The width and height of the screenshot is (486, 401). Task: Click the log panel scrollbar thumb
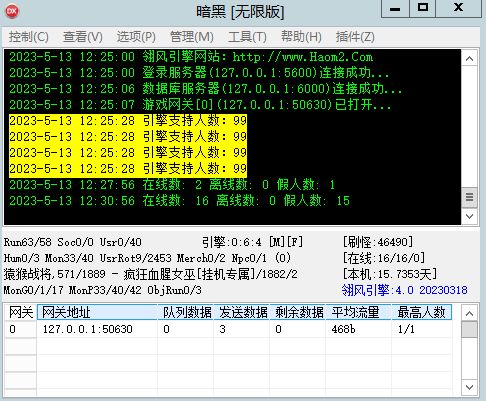tap(469, 197)
